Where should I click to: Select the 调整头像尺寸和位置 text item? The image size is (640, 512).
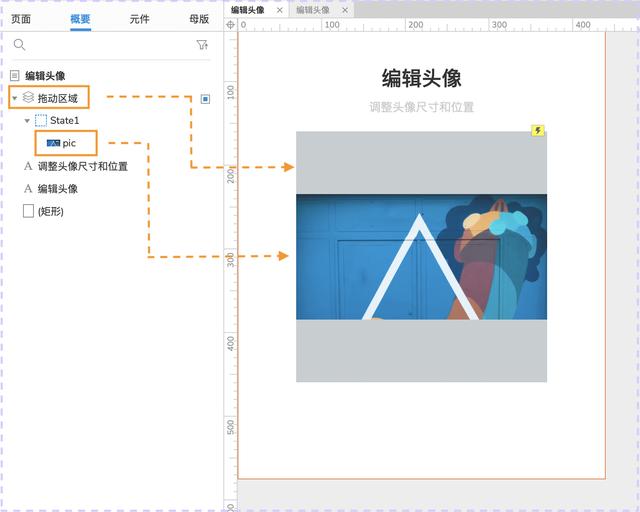[83, 166]
